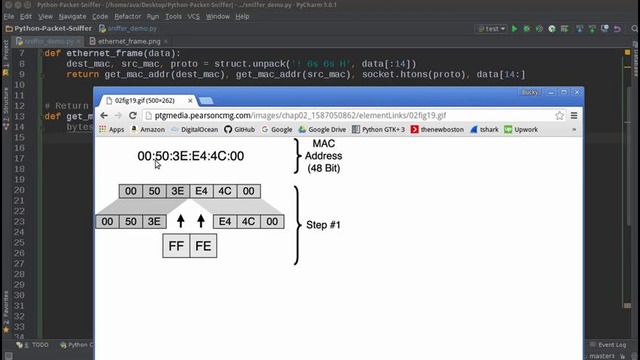Open the Refactor menu

[x=127, y=16]
